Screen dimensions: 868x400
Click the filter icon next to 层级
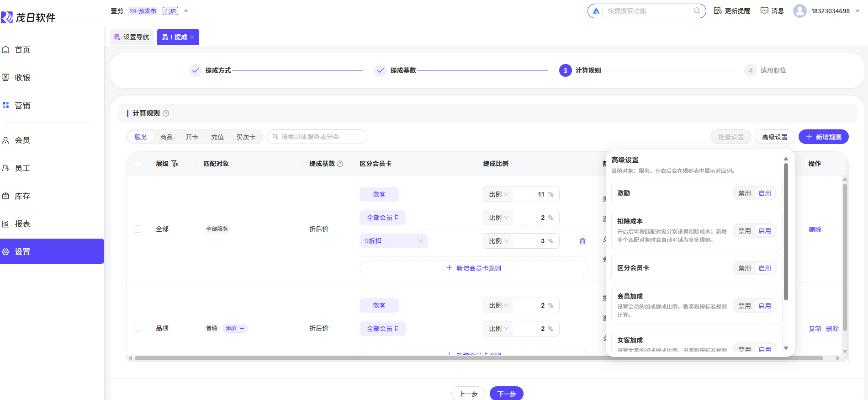tap(175, 164)
